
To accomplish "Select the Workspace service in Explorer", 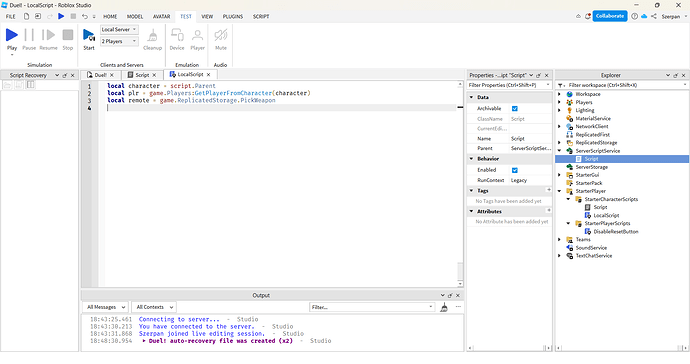I will (x=587, y=94).
